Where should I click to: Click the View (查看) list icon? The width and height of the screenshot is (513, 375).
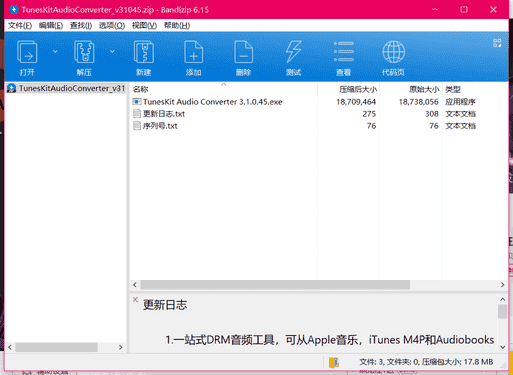click(344, 52)
